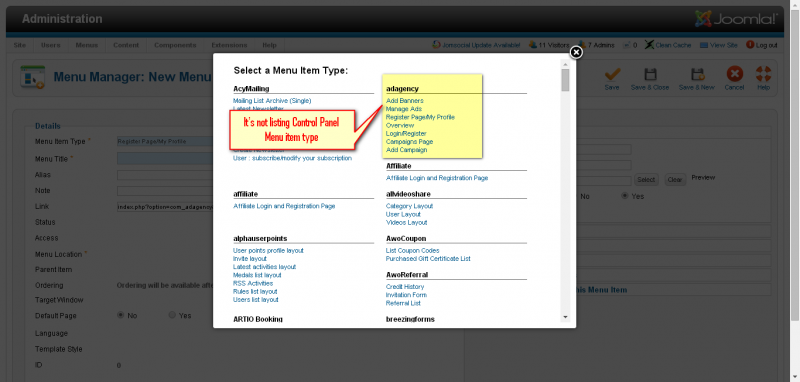
Task: Select User subscribe/modify your subscription type
Action: [292, 158]
